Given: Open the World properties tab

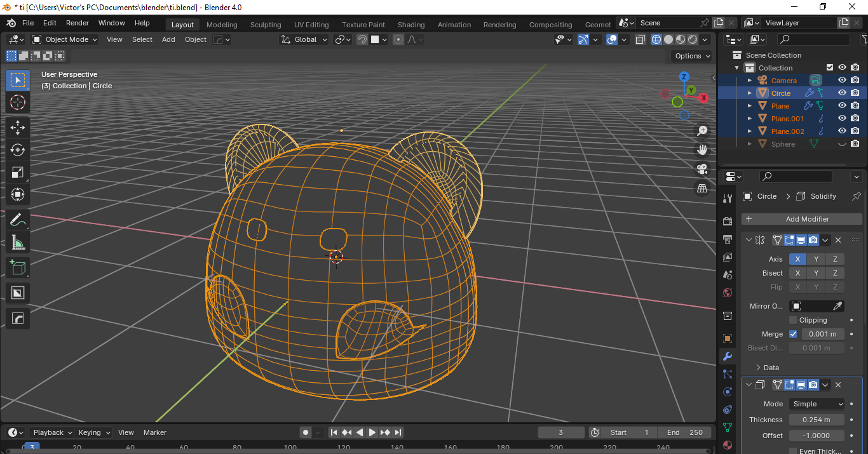Looking at the screenshot, I should pyautogui.click(x=728, y=293).
